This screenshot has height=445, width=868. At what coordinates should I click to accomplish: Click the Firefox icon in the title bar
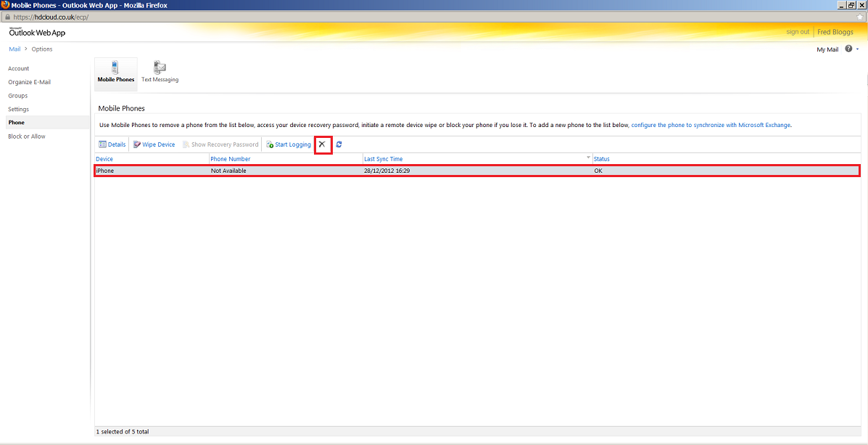pos(6,5)
